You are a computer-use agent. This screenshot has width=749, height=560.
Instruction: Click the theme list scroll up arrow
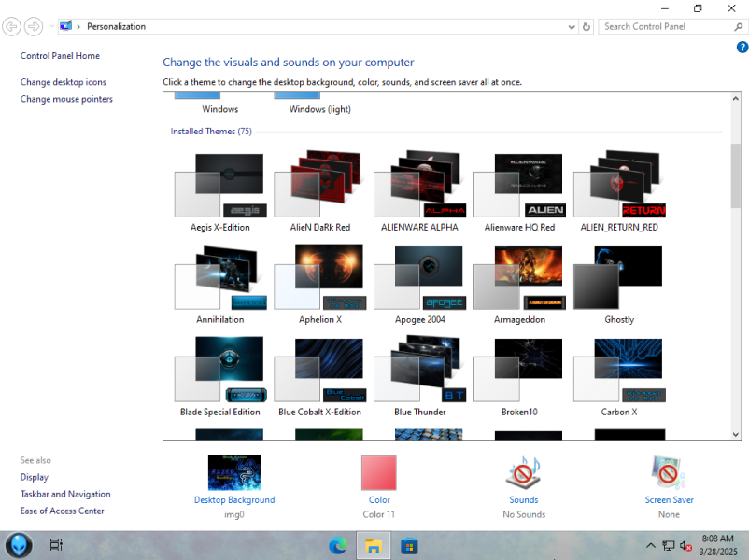[x=736, y=98]
